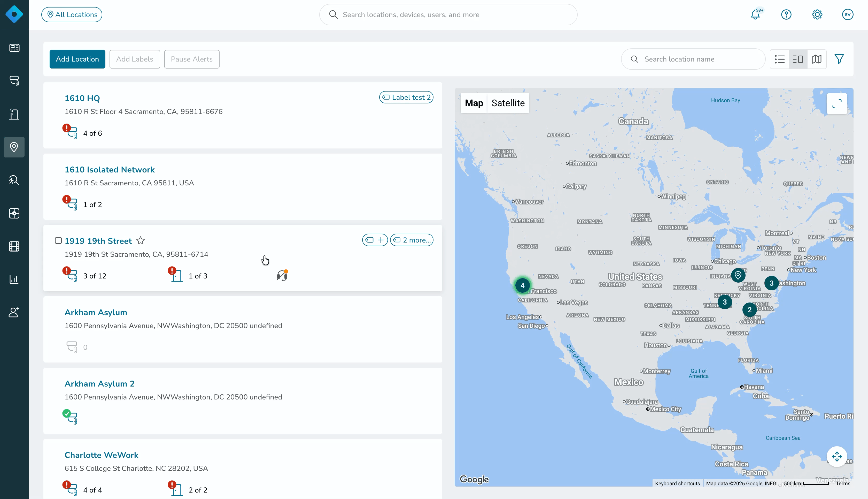Toggle map fullscreen view

(836, 103)
